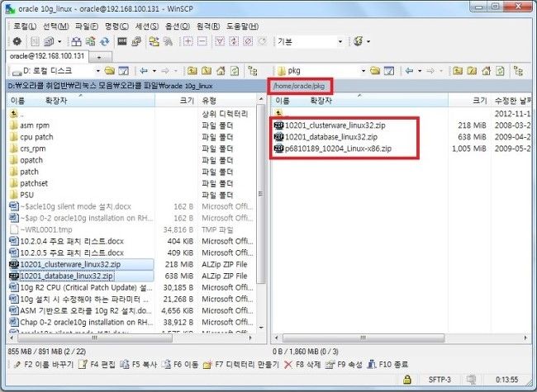Go to remote home directory icon
The width and height of the screenshot is (537, 392).
pyautogui.click(x=487, y=71)
